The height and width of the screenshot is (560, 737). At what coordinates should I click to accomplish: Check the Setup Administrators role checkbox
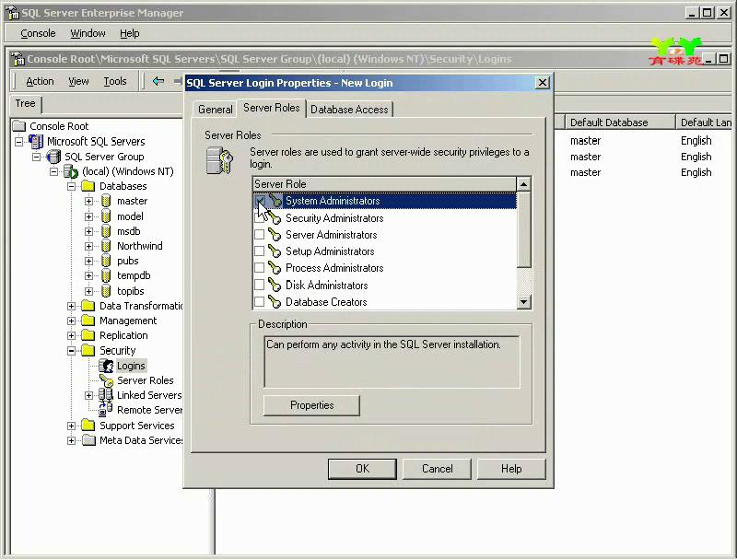260,251
